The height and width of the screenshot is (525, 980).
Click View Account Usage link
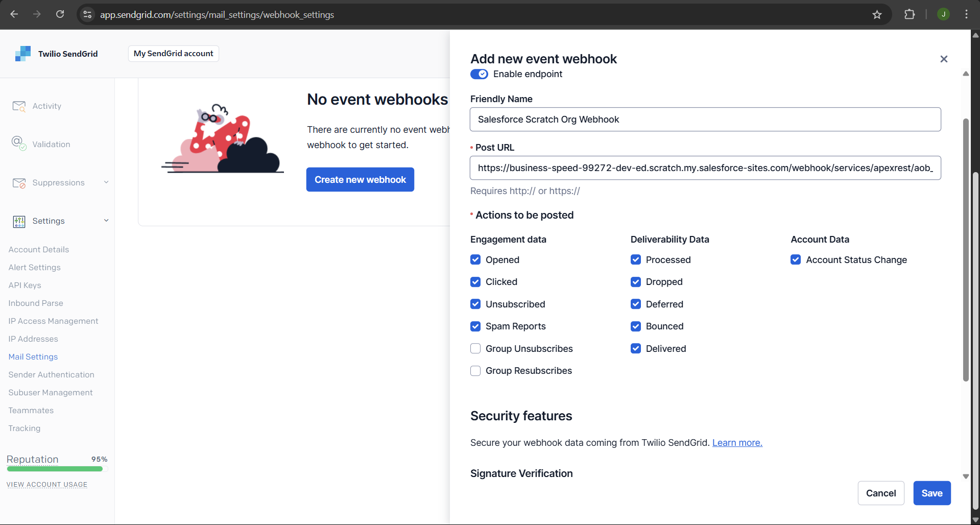pyautogui.click(x=47, y=484)
